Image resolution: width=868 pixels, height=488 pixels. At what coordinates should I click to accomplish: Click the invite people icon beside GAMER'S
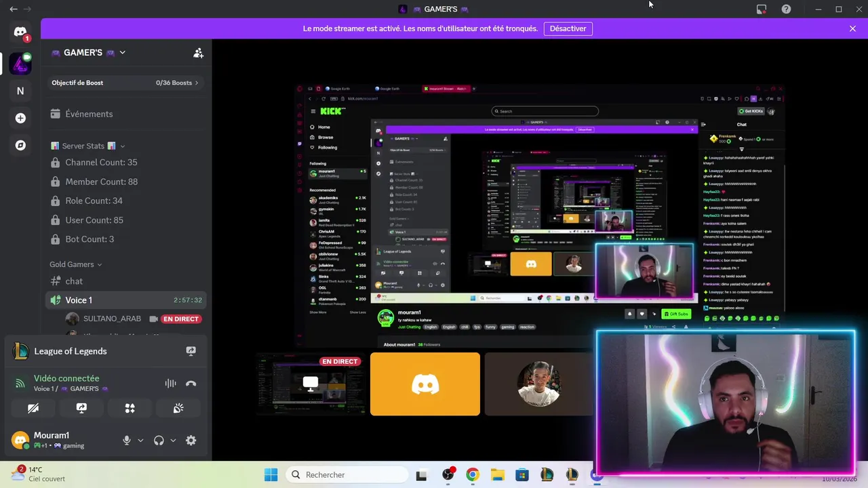[x=198, y=53]
